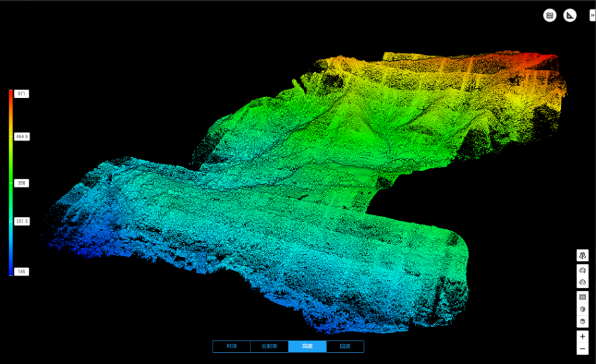Click the cloud download icon

click(x=582, y=270)
